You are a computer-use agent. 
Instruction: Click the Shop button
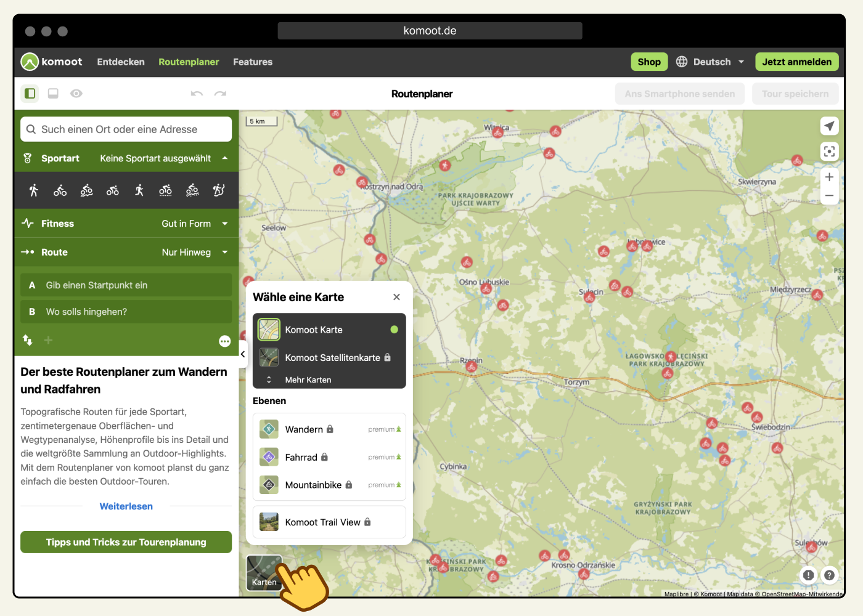649,62
